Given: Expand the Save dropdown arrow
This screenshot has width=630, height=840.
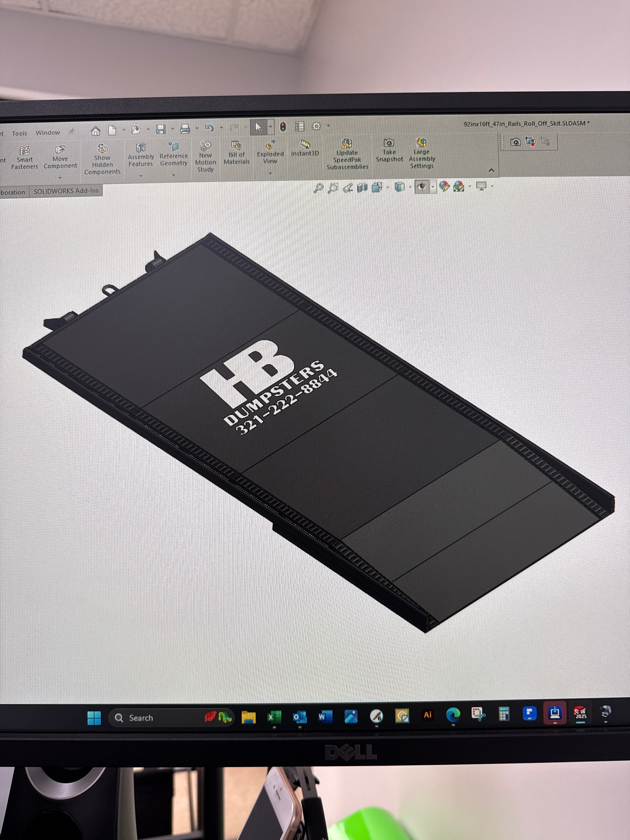Looking at the screenshot, I should click(x=172, y=129).
